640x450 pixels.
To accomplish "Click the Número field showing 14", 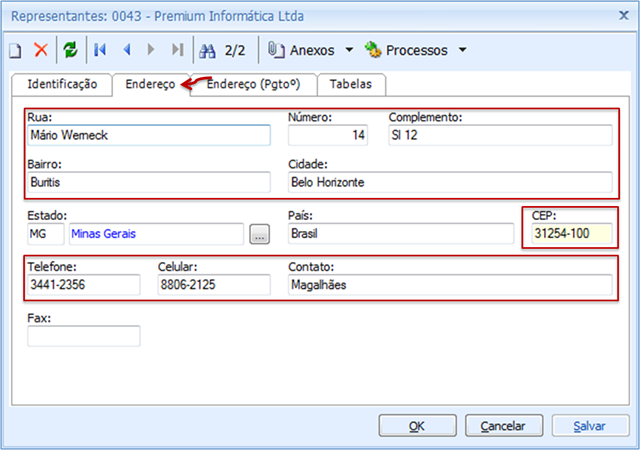I will pos(328,135).
